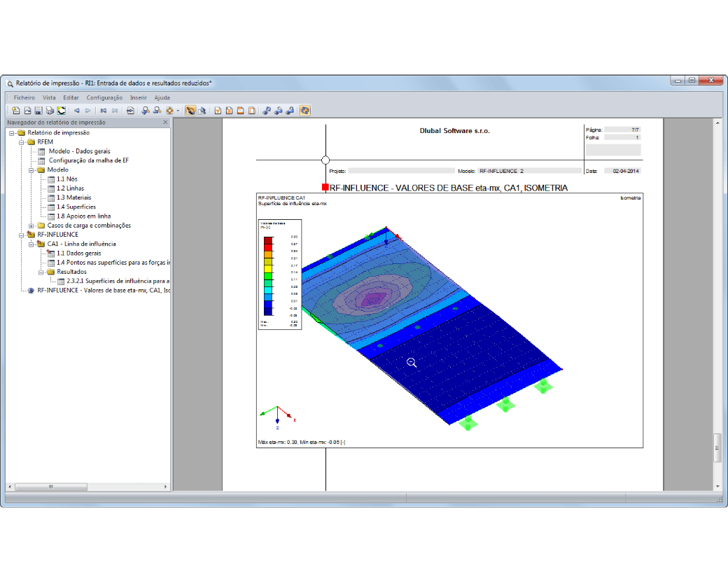The height and width of the screenshot is (582, 728).
Task: Click the save report icon in toolbar
Action: coord(38,111)
